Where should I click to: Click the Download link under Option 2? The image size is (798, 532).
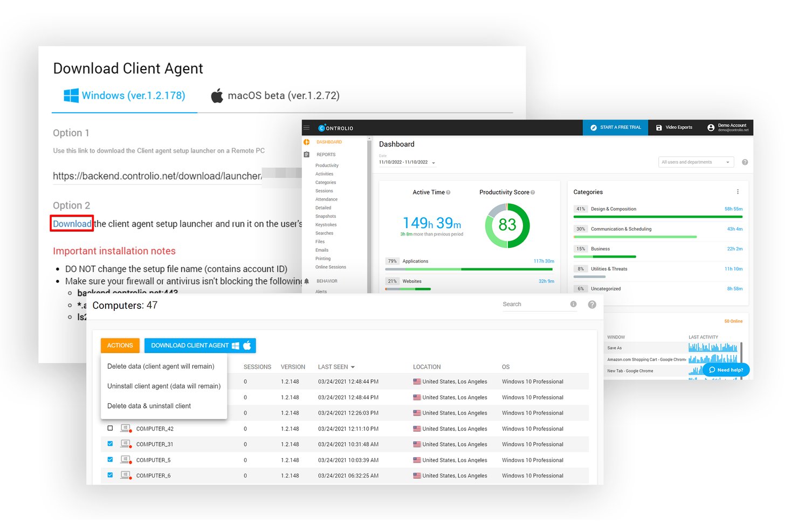pos(72,224)
